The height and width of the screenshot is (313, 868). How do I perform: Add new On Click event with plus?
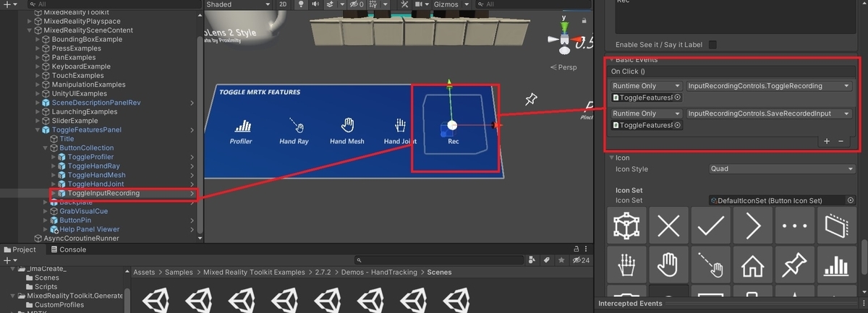[827, 142]
